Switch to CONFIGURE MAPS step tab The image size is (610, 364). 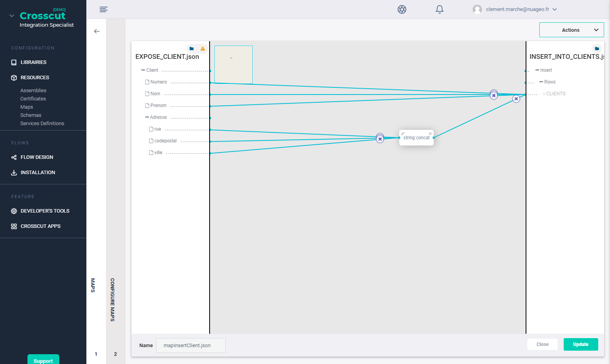click(113, 300)
